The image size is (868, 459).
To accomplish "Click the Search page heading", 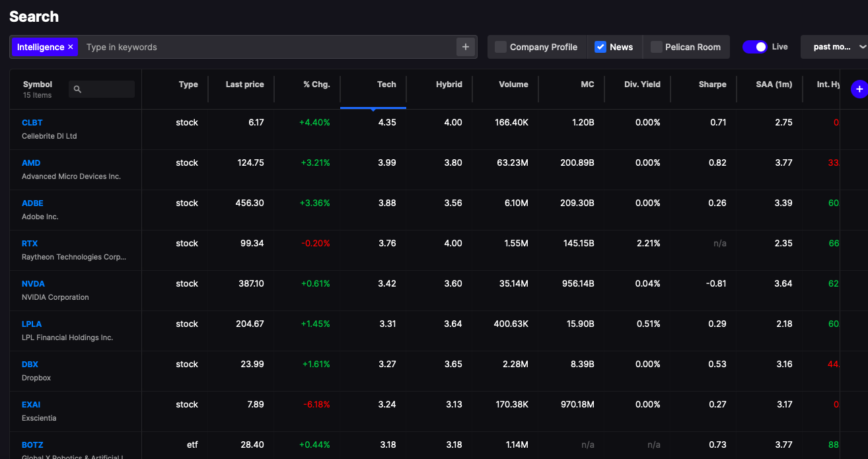I will coord(34,17).
